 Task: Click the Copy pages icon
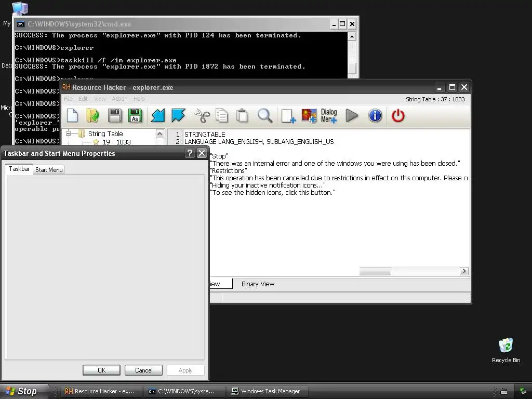tap(222, 116)
